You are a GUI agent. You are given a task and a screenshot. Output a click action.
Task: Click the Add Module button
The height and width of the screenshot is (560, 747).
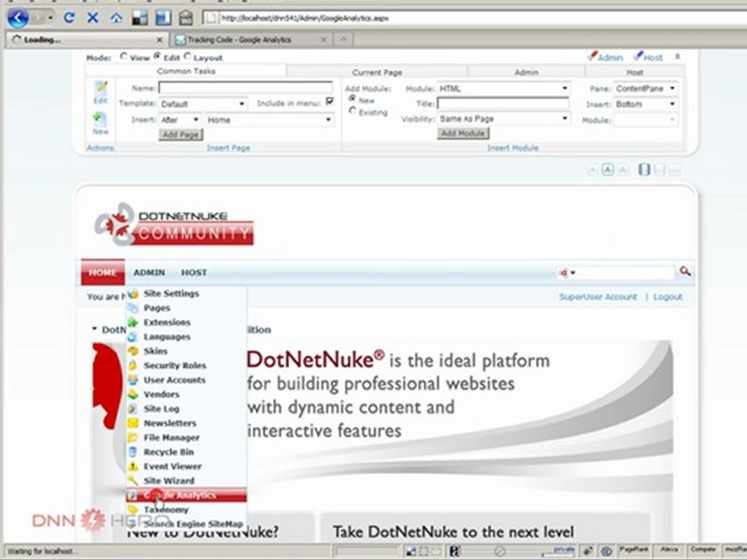[463, 133]
